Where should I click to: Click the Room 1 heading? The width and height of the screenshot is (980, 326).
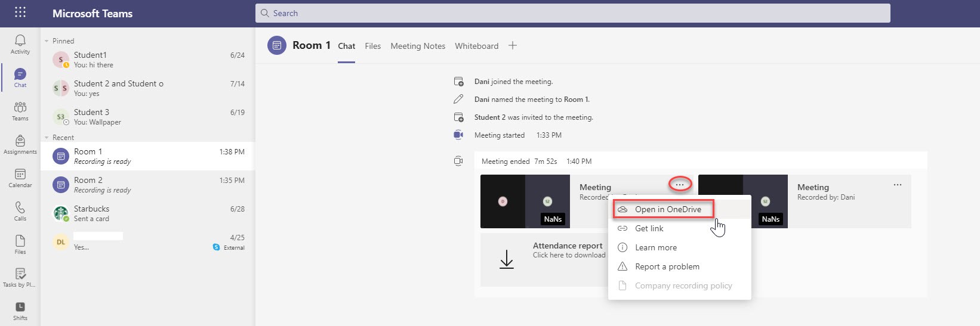(312, 45)
